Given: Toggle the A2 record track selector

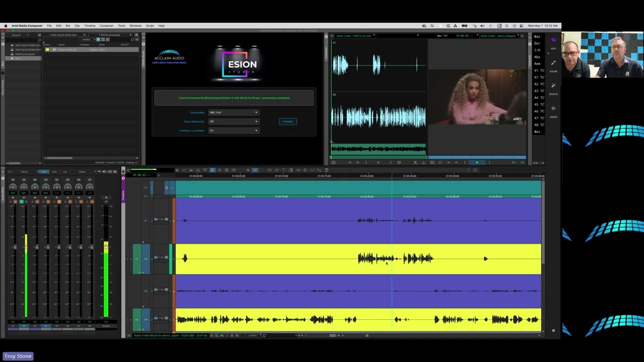Looking at the screenshot, I should pyautogui.click(x=146, y=258).
